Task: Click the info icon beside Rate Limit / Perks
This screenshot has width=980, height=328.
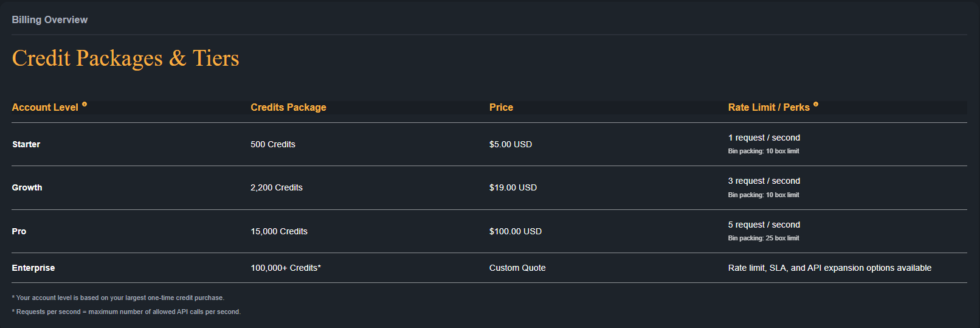Action: (816, 104)
